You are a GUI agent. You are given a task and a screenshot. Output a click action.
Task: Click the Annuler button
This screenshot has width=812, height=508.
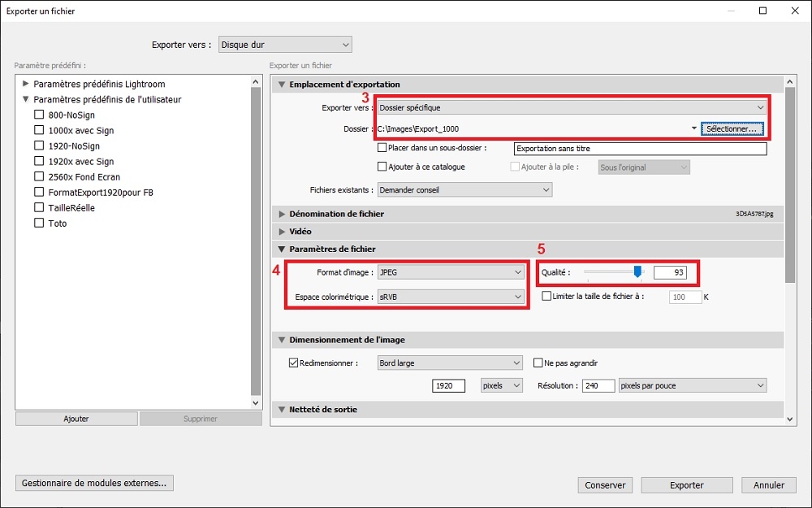pos(768,485)
